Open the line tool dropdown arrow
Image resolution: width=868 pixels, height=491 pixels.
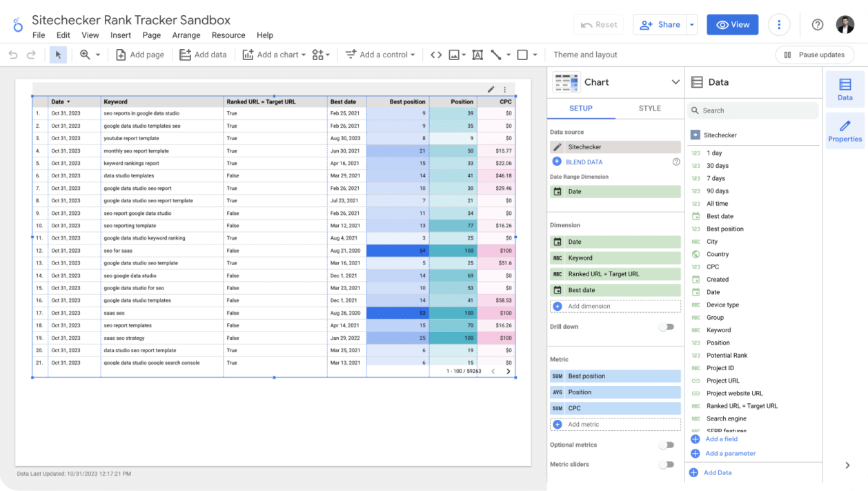pos(509,55)
